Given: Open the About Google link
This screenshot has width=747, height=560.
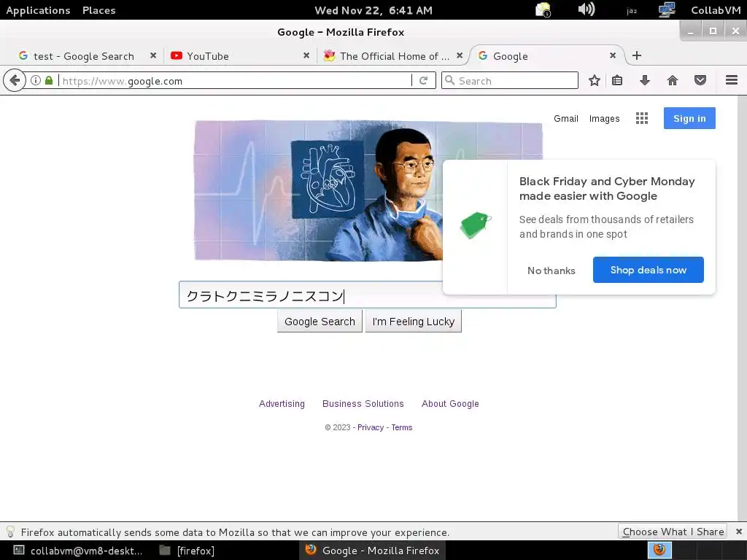Looking at the screenshot, I should click(x=449, y=403).
